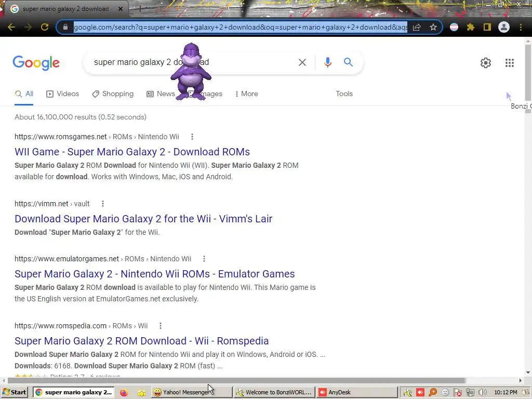
Task: Open the Extensions puzzle piece menu
Action: [x=471, y=27]
